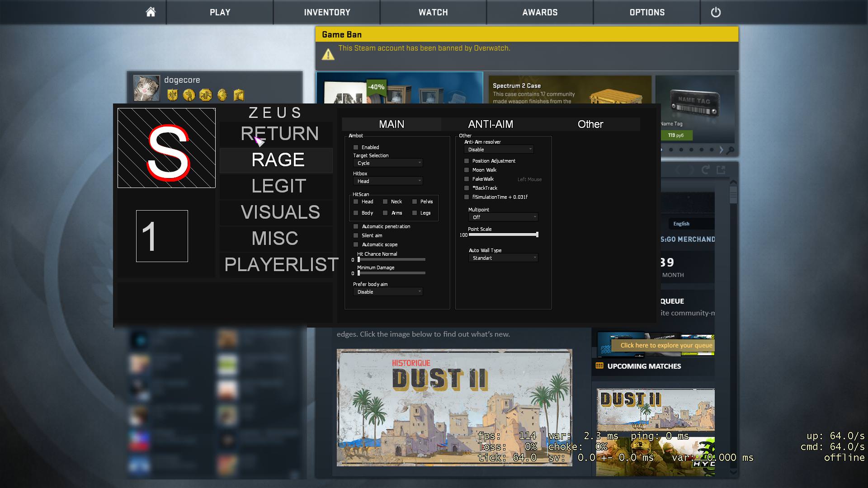Open the English language selector
This screenshot has height=488, width=868.
(x=691, y=224)
